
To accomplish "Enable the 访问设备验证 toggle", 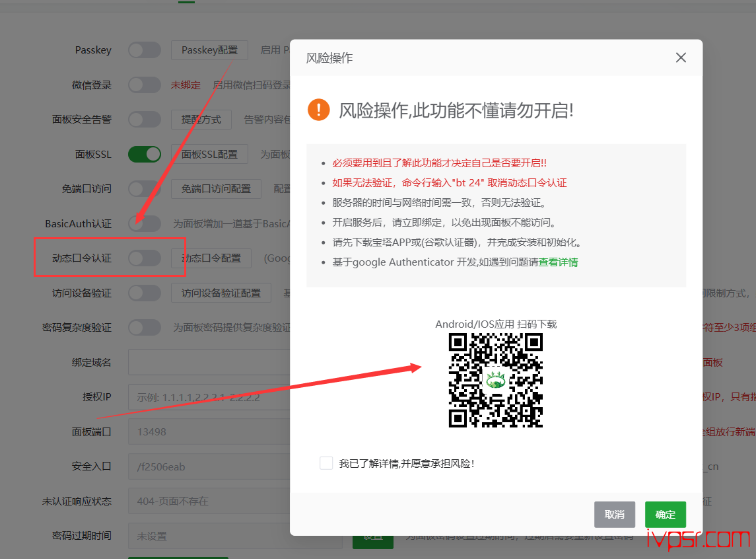I will pos(145,293).
